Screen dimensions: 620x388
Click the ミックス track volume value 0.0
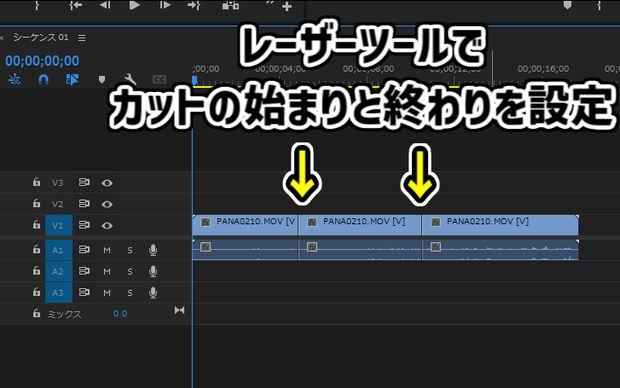pyautogui.click(x=120, y=314)
